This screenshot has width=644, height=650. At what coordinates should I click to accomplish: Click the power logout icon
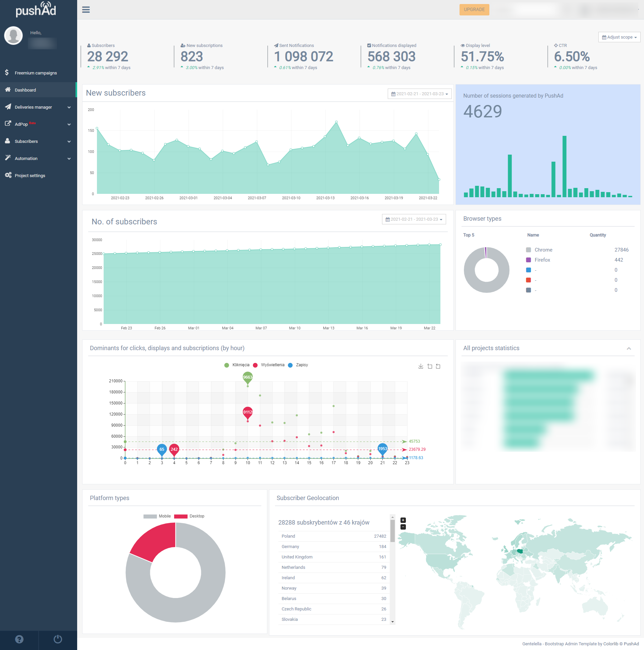(58, 639)
